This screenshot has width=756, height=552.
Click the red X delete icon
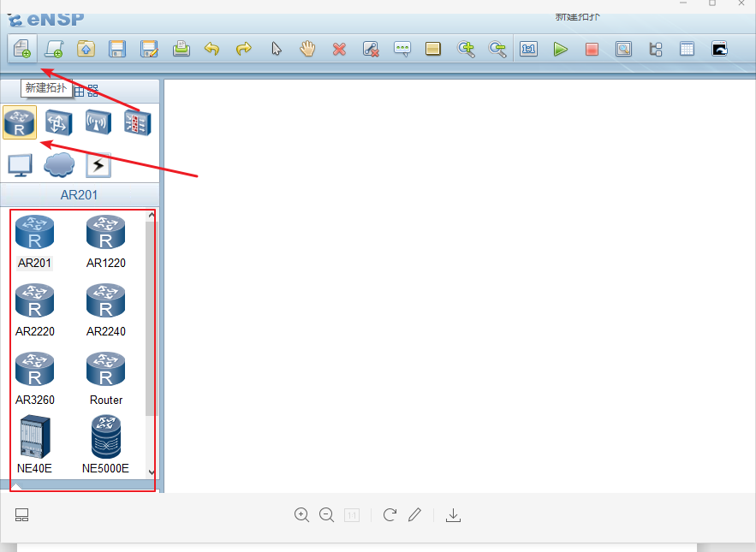339,49
